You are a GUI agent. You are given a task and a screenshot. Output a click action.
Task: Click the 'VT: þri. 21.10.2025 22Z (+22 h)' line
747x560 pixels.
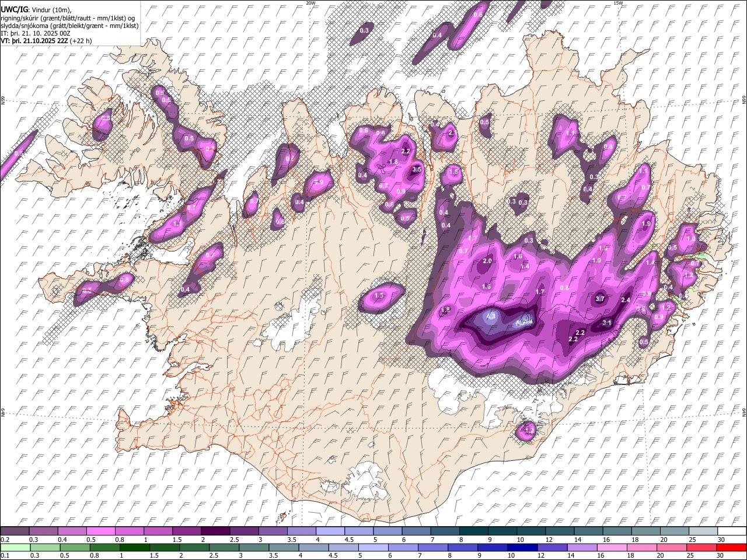(x=46, y=41)
